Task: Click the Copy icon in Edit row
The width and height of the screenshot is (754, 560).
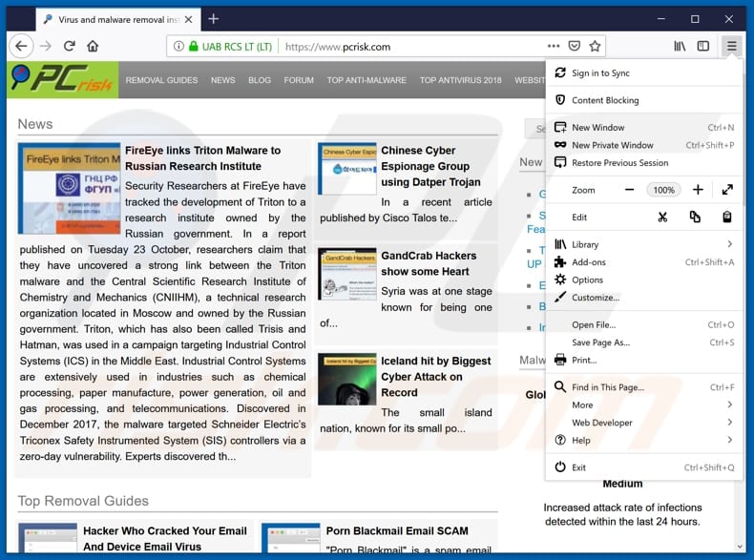Action: [x=695, y=218]
